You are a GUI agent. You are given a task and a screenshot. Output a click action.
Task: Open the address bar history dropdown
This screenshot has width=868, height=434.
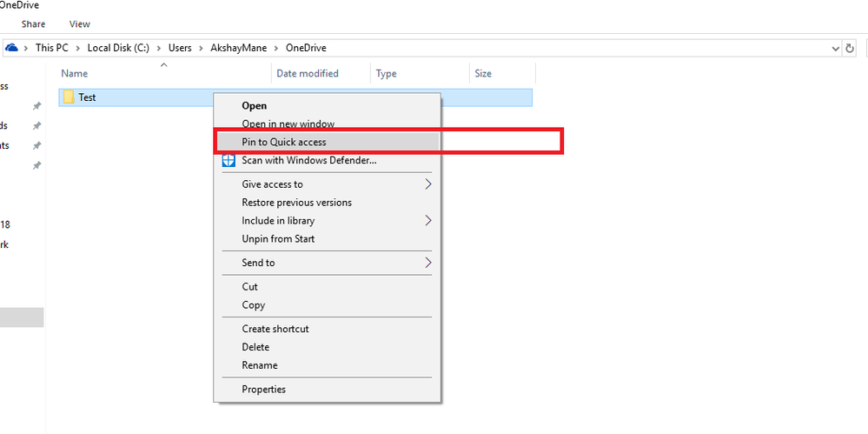click(x=836, y=48)
